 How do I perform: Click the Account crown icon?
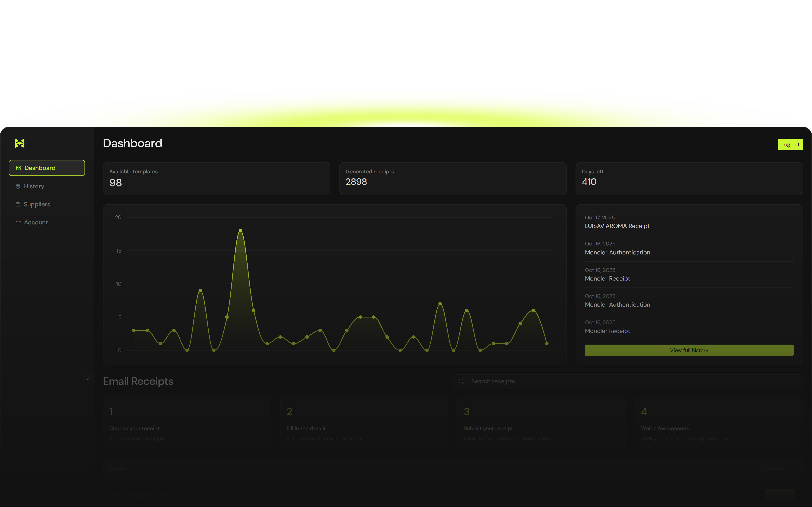[18, 222]
